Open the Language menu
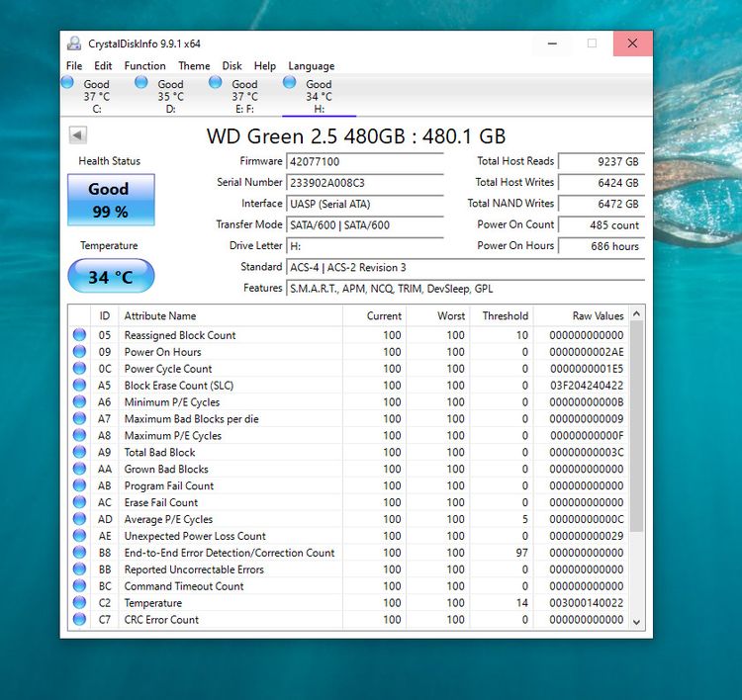Viewport: 742px width, 700px height. click(x=312, y=65)
